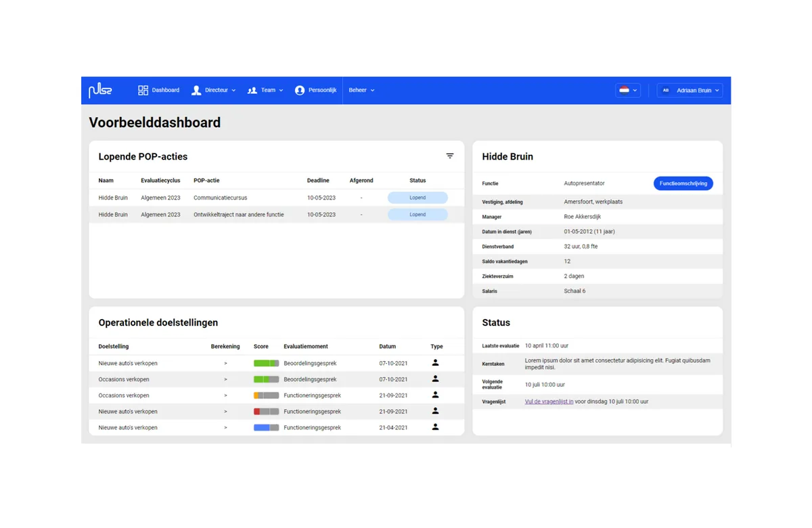Click the Functieomschrijving button

tap(683, 183)
